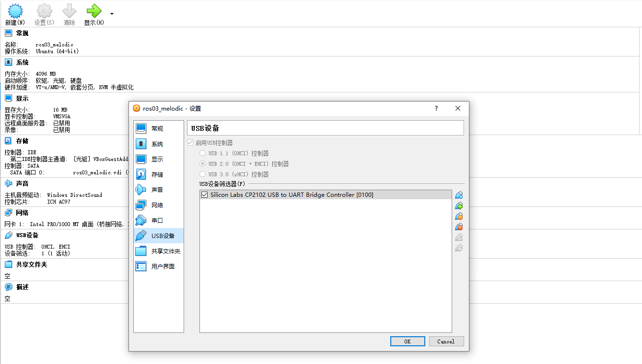Select the USB 3.0 (xHCI) controller radio button
This screenshot has width=642, height=364.
(203, 174)
